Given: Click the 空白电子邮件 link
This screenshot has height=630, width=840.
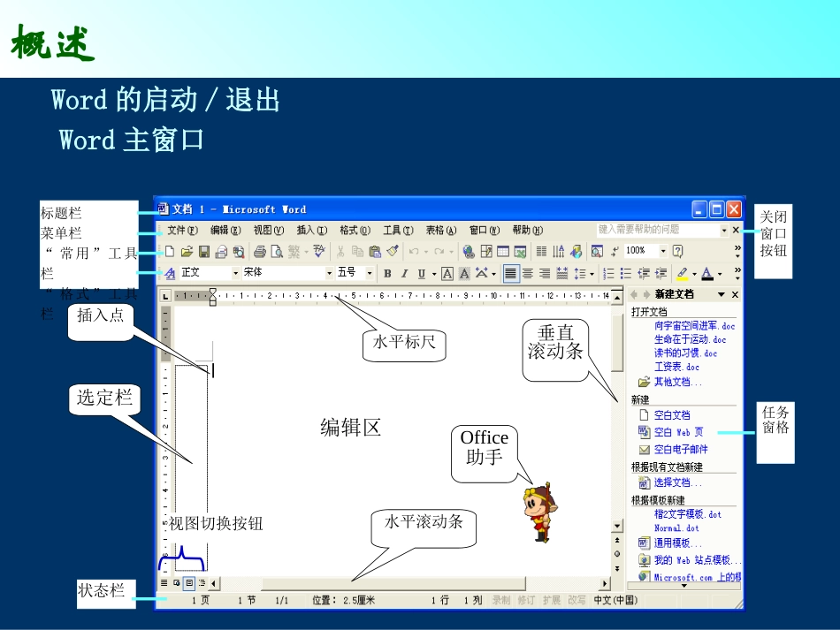Looking at the screenshot, I should tap(680, 449).
